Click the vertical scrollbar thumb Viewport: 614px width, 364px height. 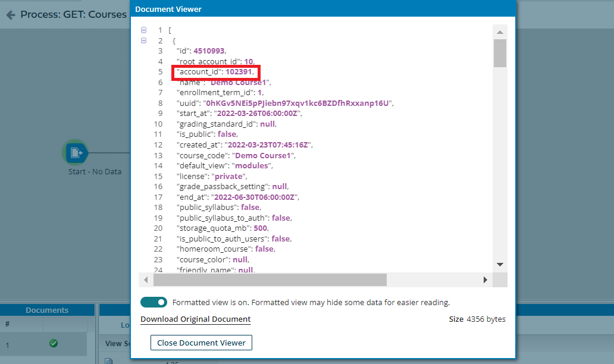(x=500, y=54)
